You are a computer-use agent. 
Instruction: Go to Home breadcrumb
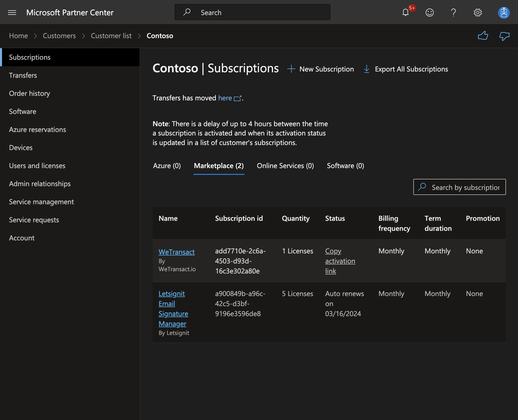(18, 36)
